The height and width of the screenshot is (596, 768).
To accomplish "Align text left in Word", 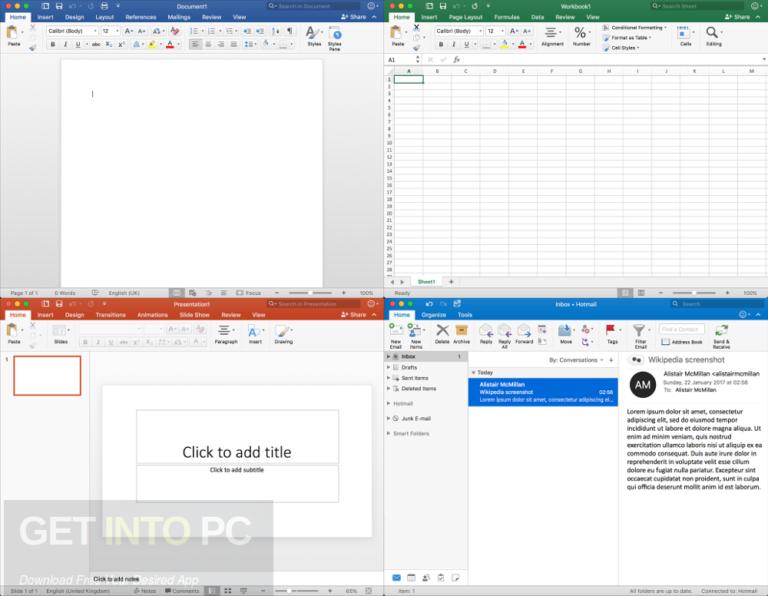I will 195,45.
